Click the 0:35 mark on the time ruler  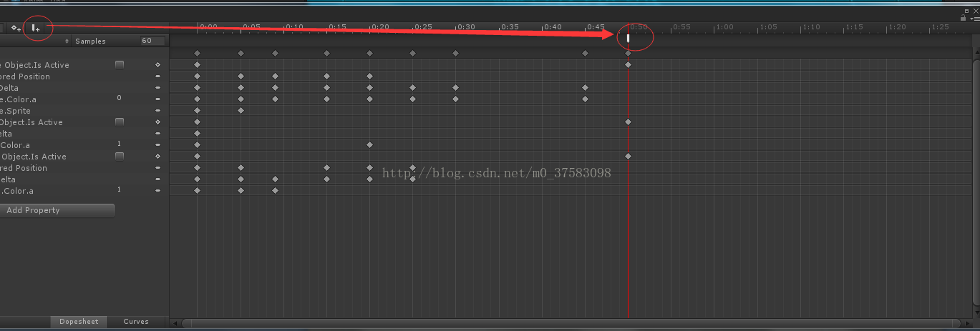click(x=509, y=27)
